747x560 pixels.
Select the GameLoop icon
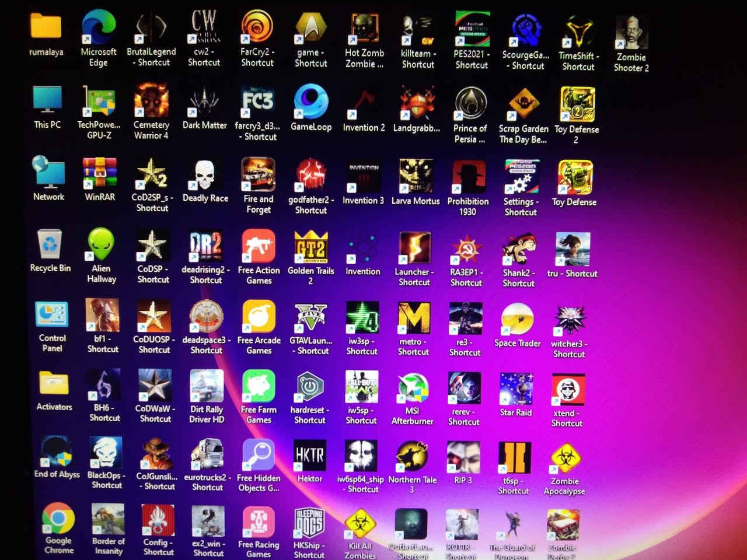click(x=311, y=102)
